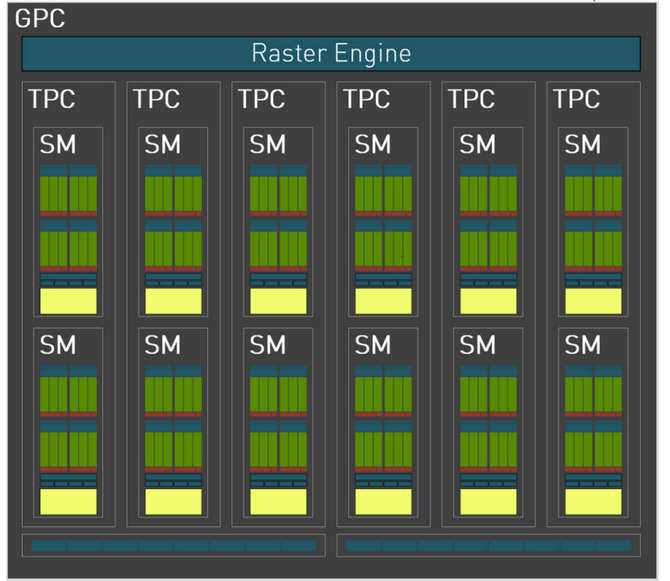
Task: Click the lower SM label in leftmost TPC
Action: 57,346
